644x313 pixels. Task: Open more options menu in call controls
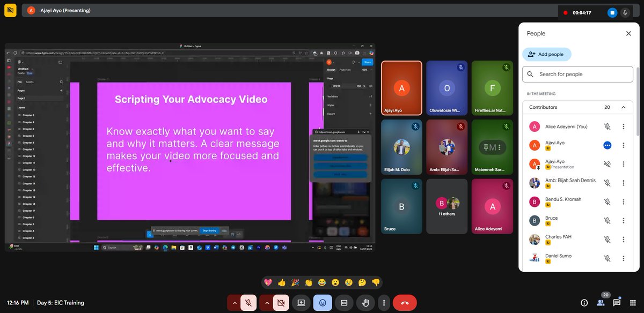(x=384, y=303)
